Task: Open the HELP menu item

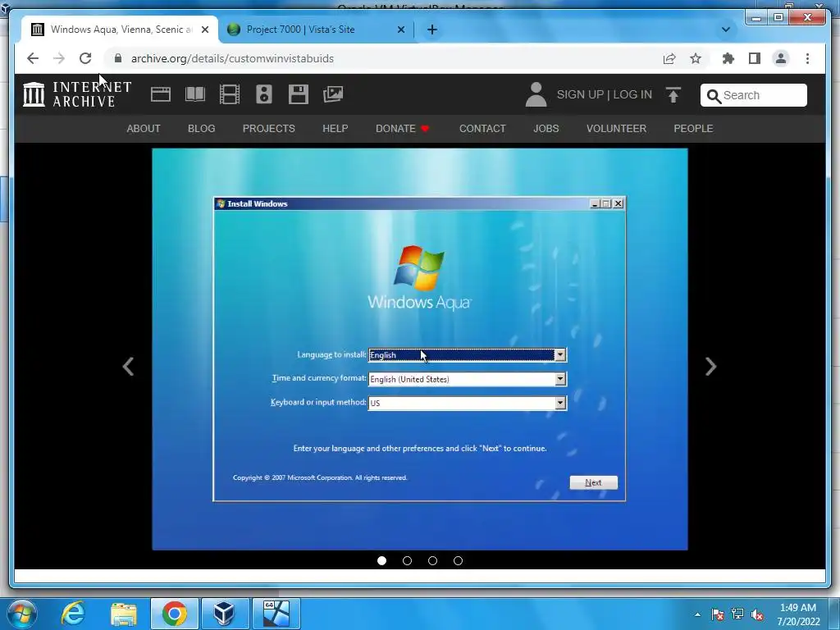Action: 336,129
